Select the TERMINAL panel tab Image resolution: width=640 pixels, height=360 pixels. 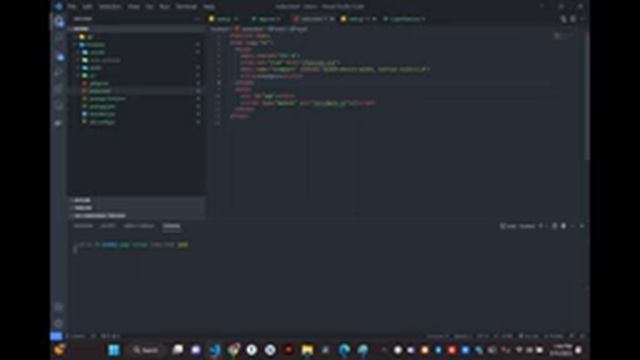tap(171, 226)
